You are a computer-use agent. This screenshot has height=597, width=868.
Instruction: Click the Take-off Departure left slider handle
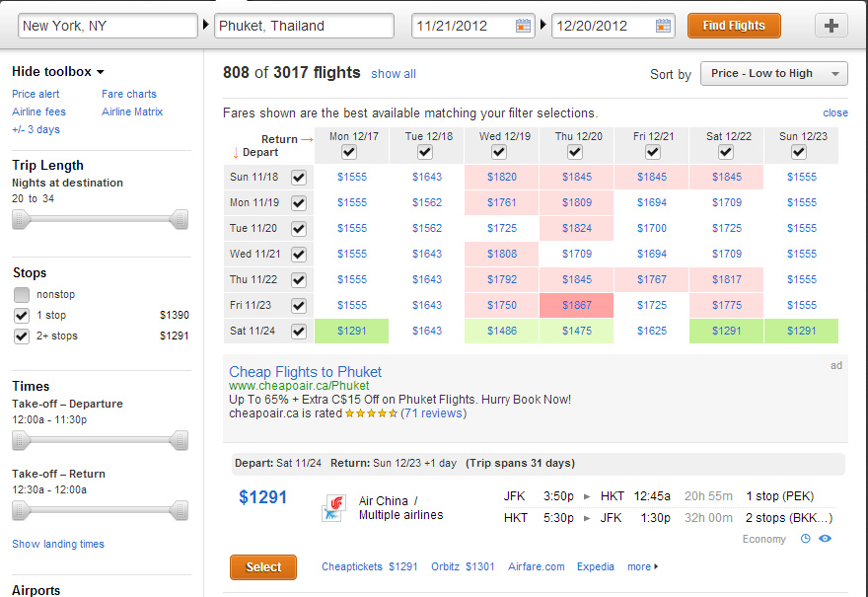(x=20, y=440)
